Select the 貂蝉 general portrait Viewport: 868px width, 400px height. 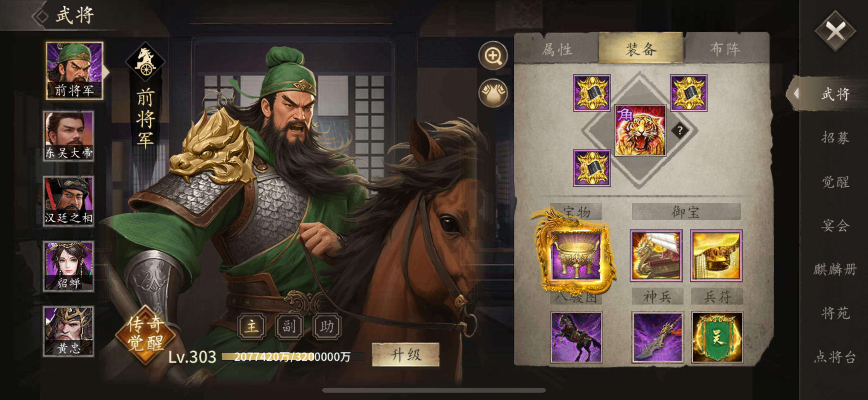[68, 266]
